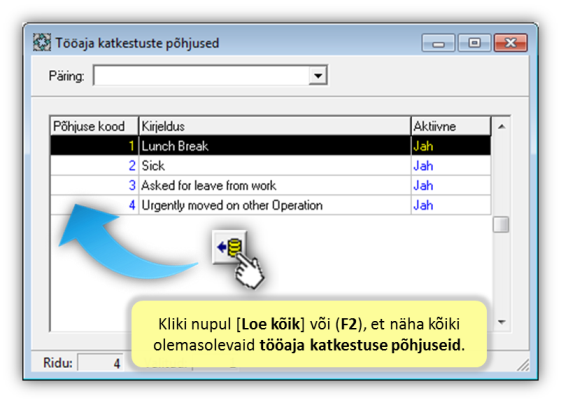Viewport: 561px width, 403px height.
Task: Click the Loe kõik database load icon
Action: click(x=229, y=247)
